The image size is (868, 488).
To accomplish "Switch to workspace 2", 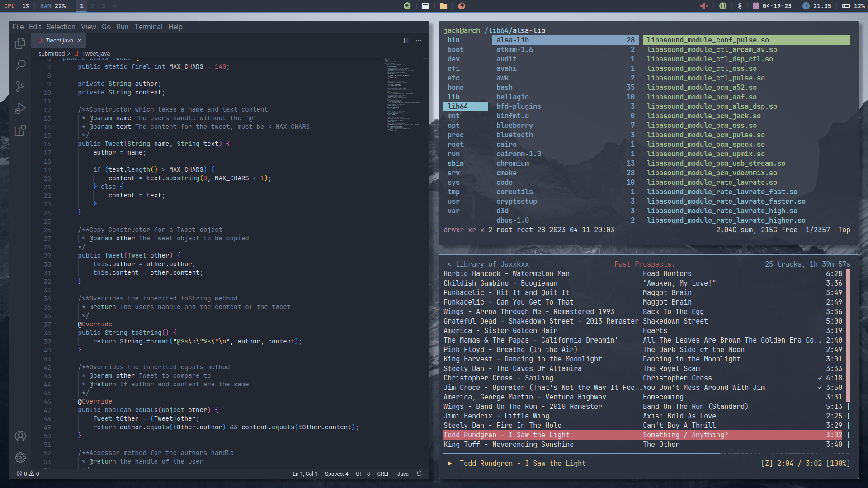I will pos(93,6).
